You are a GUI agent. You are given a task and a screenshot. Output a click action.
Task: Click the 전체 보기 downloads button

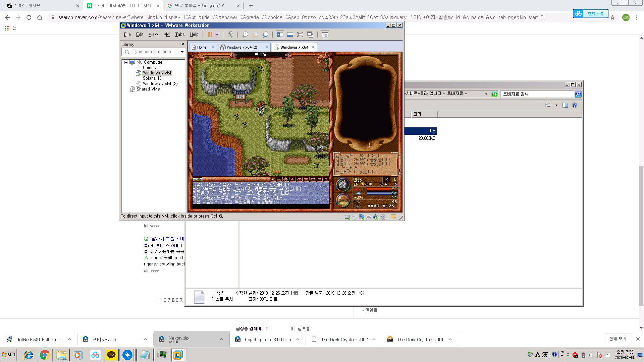tap(618, 339)
